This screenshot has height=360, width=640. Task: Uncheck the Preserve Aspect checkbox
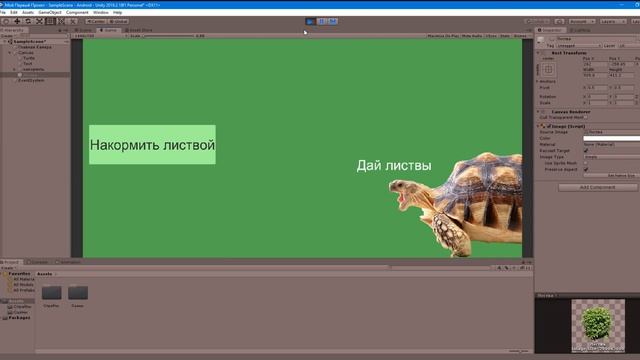(586, 169)
